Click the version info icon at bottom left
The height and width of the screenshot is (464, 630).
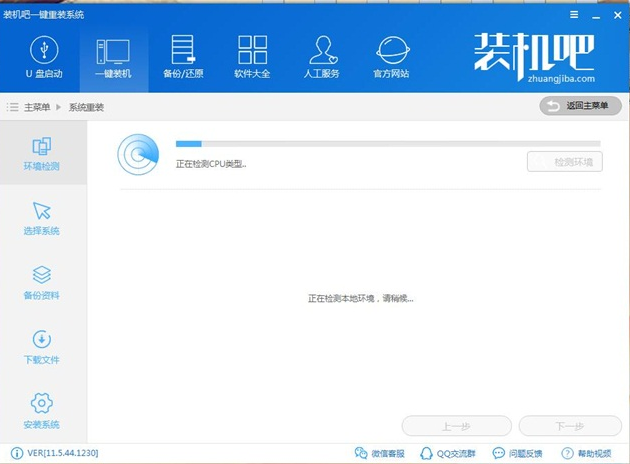(x=16, y=454)
